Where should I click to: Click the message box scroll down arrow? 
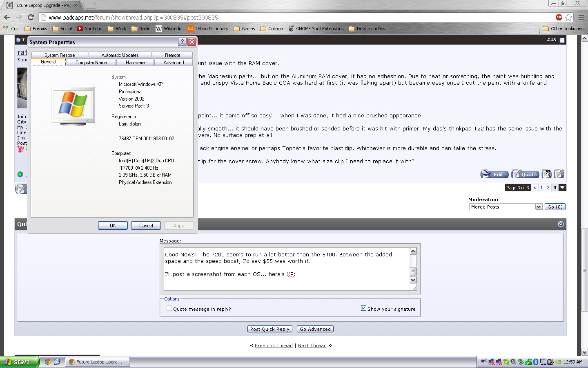click(413, 280)
